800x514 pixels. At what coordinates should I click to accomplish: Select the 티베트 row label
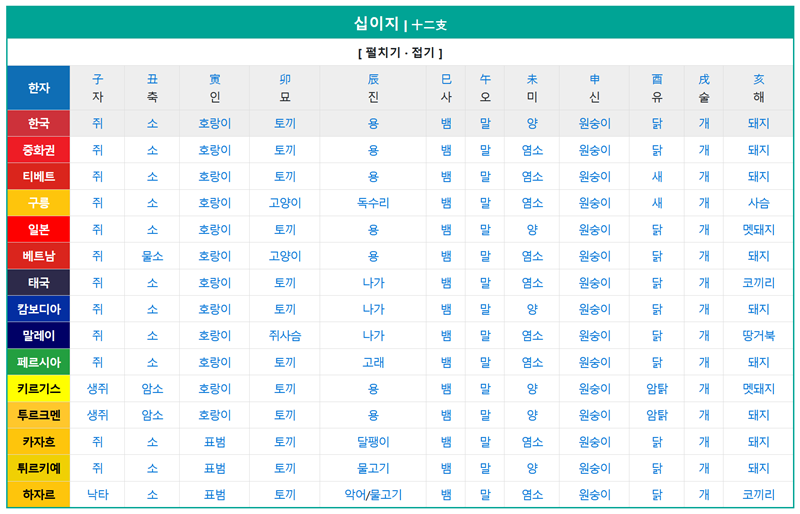click(x=39, y=177)
